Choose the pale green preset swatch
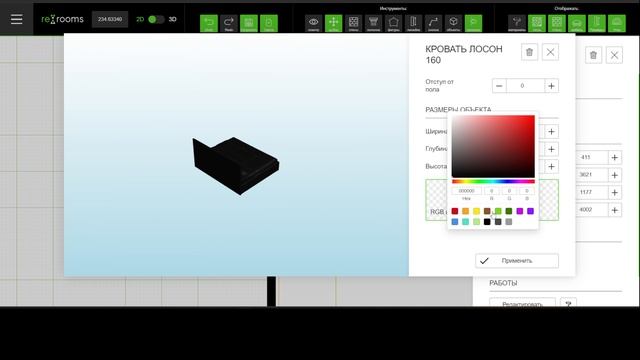The width and height of the screenshot is (640, 360). (x=476, y=222)
